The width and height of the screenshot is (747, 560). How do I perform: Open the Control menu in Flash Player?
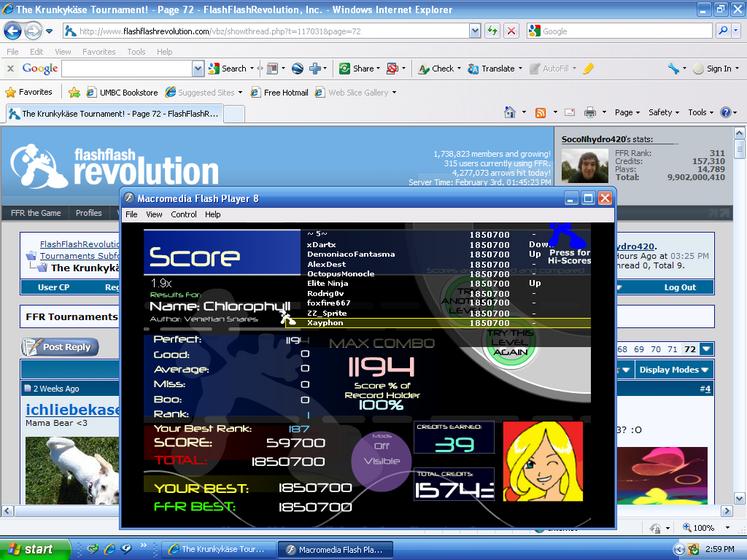(184, 214)
